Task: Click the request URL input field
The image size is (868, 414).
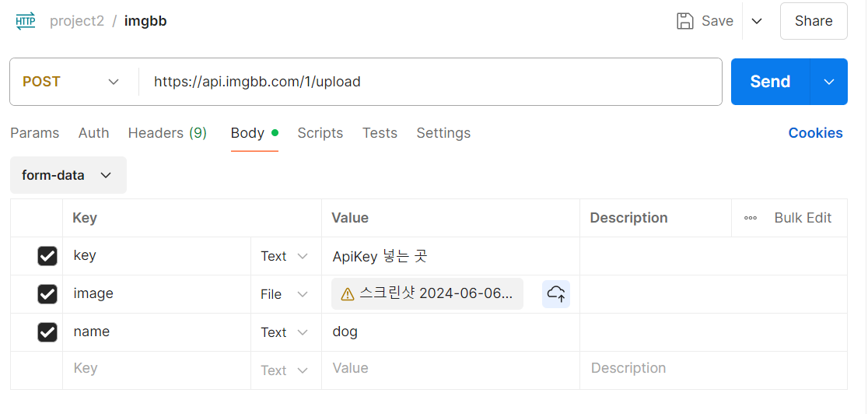Action: tap(430, 82)
